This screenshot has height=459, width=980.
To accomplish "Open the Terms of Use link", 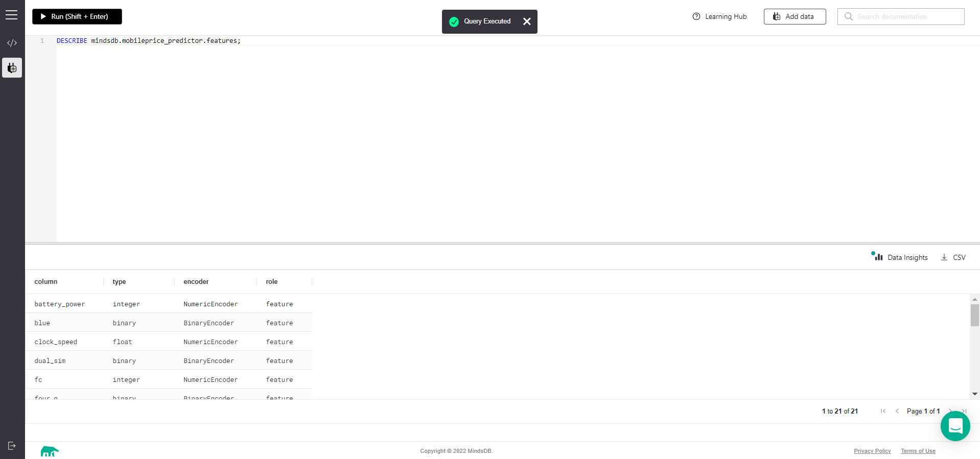I will 918,451.
